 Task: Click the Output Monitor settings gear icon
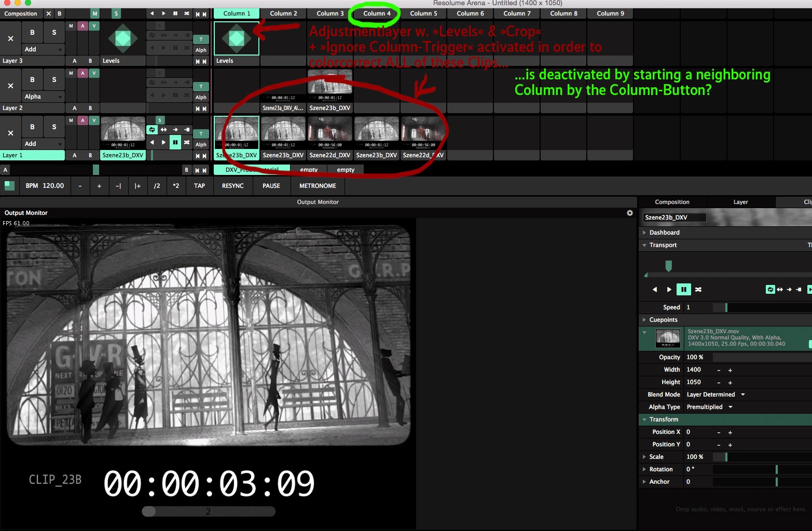629,213
